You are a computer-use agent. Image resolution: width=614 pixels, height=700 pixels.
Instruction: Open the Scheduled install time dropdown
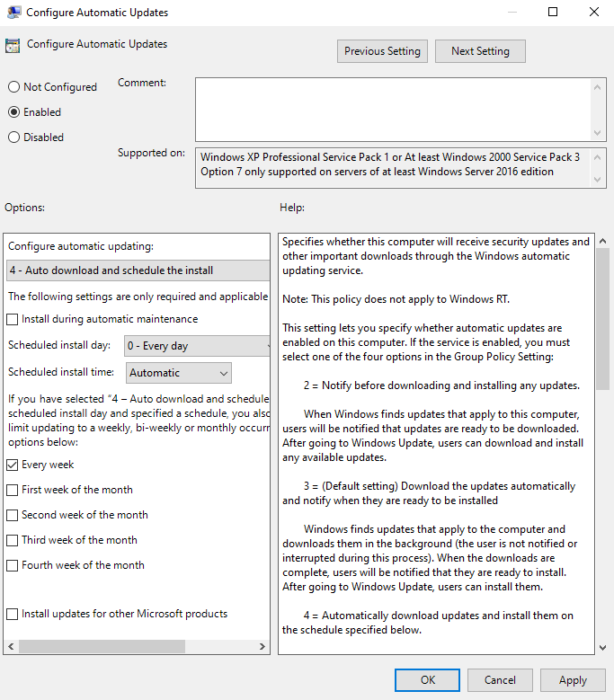click(x=179, y=373)
